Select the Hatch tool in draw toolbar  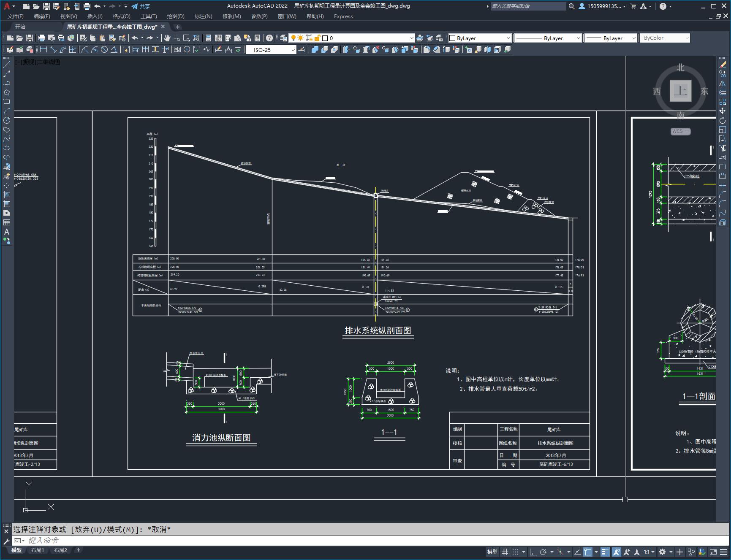[x=7, y=195]
